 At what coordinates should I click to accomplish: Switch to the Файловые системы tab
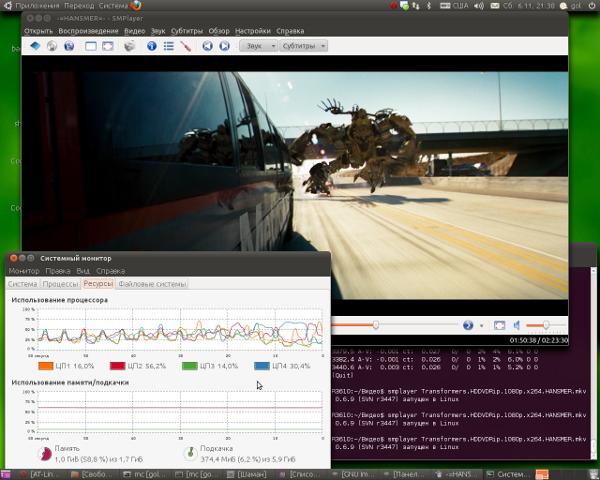(152, 284)
